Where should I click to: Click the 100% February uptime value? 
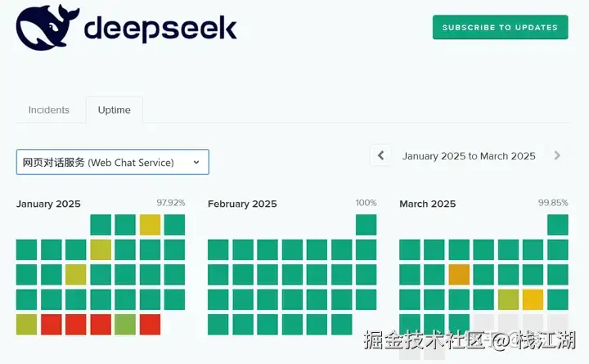point(366,203)
